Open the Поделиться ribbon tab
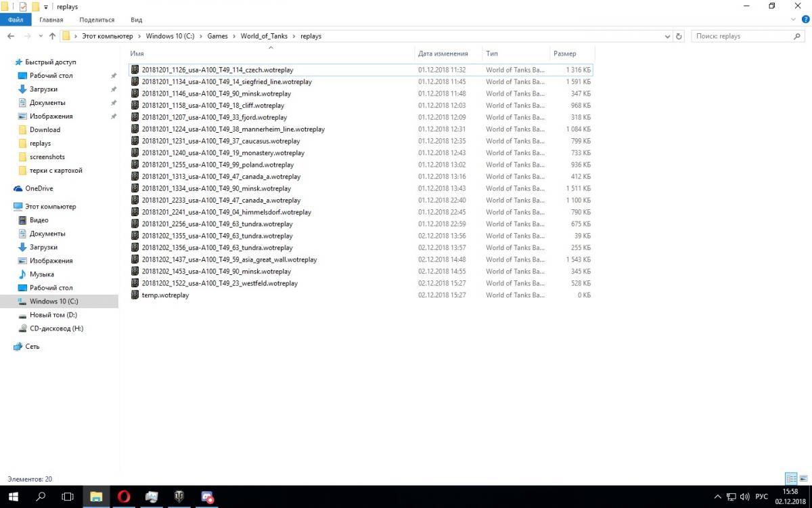This screenshot has height=508, width=812. [97, 20]
